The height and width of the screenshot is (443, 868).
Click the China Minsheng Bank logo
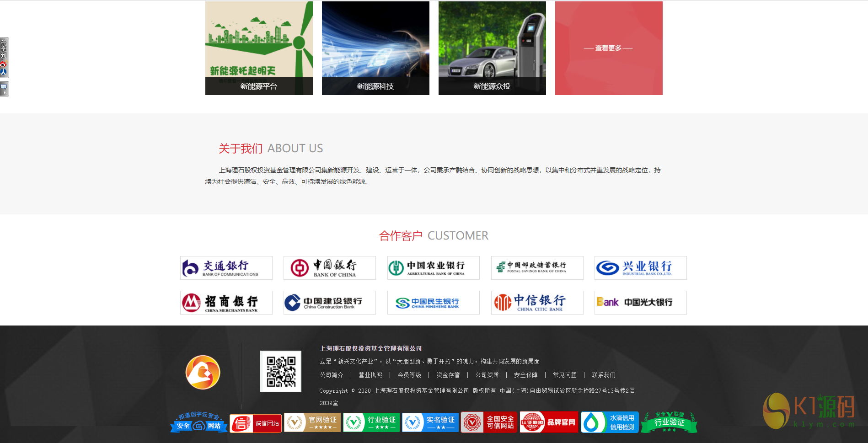tap(434, 303)
